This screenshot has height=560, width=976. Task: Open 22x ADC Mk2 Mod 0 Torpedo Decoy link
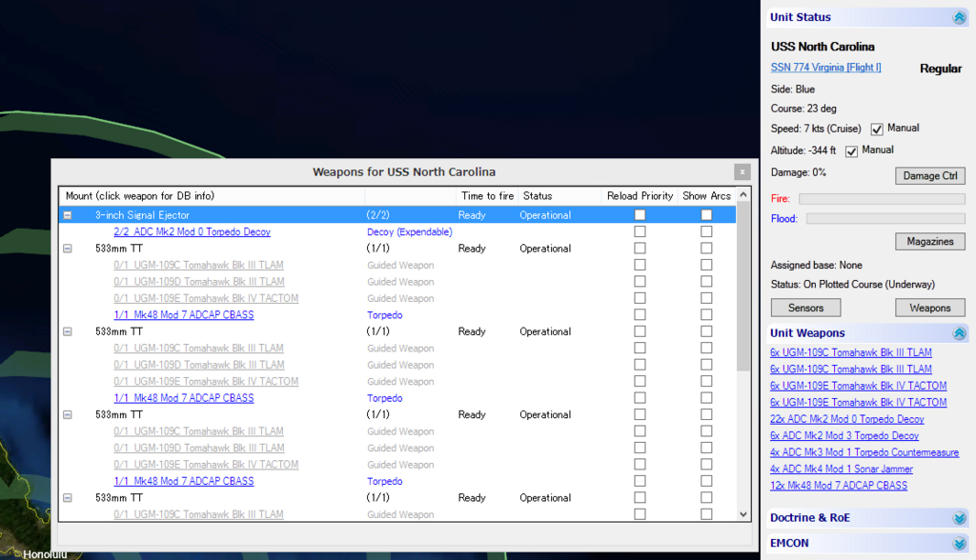pos(847,419)
